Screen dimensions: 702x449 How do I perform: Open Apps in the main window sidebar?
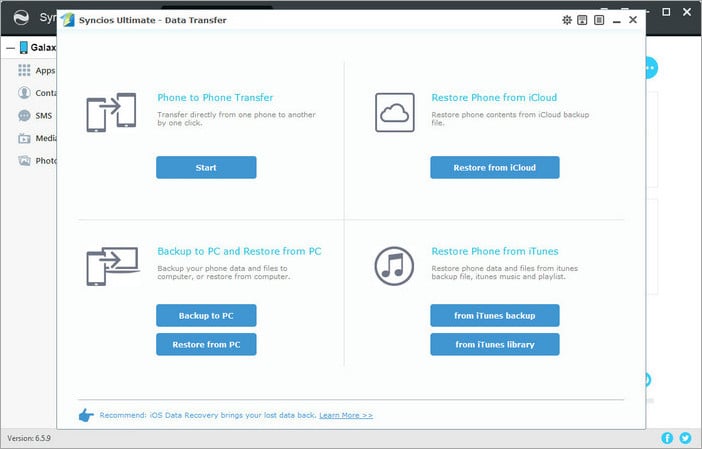tap(37, 70)
